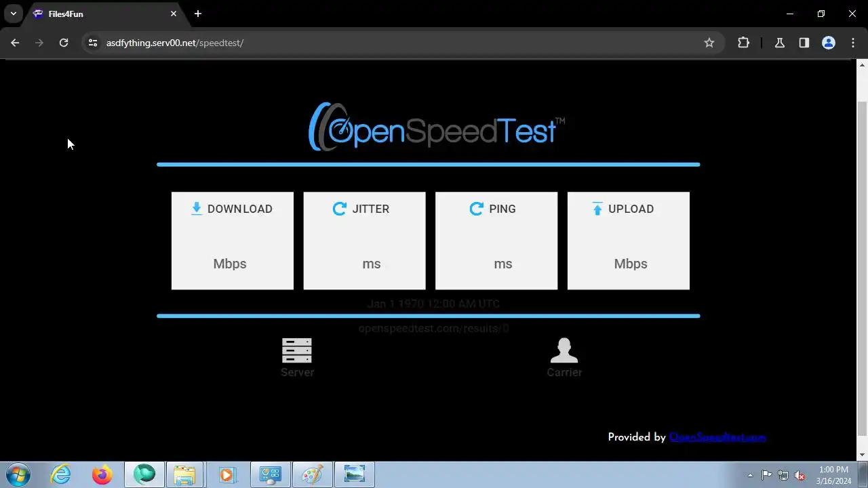Click the muted volume tray icon
Screen dimensions: 868x488
pos(800,475)
